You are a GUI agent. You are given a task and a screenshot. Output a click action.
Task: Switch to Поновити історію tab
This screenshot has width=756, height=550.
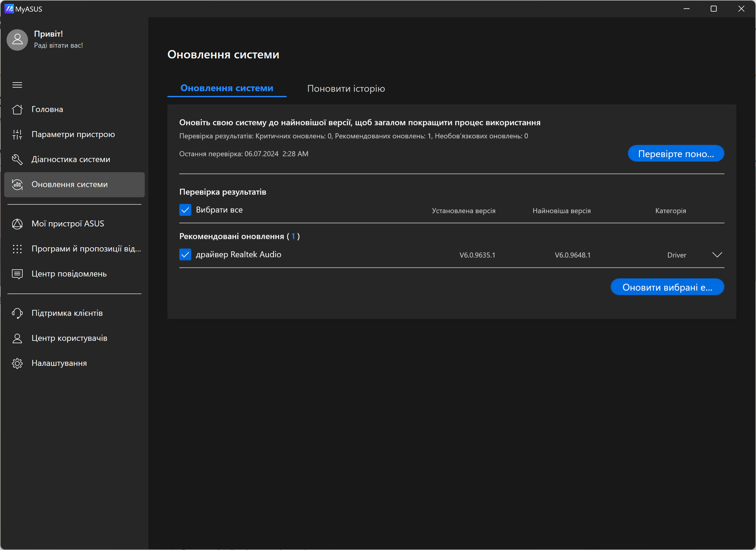[346, 89]
